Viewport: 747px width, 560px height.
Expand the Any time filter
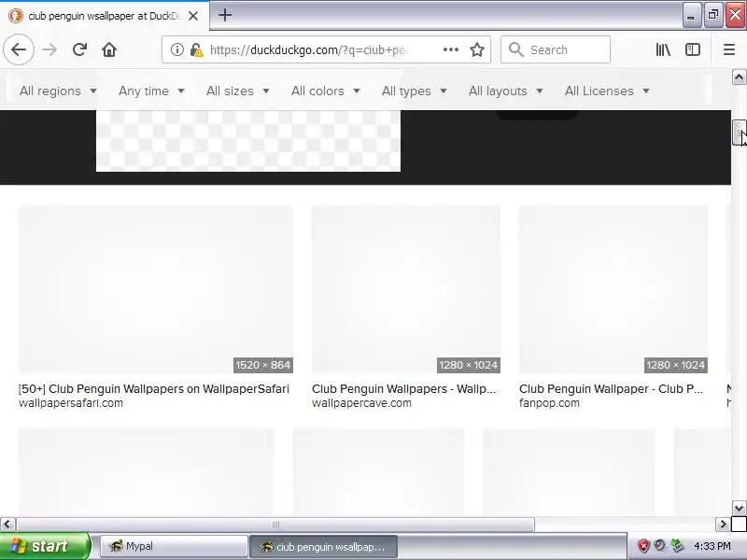pyautogui.click(x=151, y=91)
